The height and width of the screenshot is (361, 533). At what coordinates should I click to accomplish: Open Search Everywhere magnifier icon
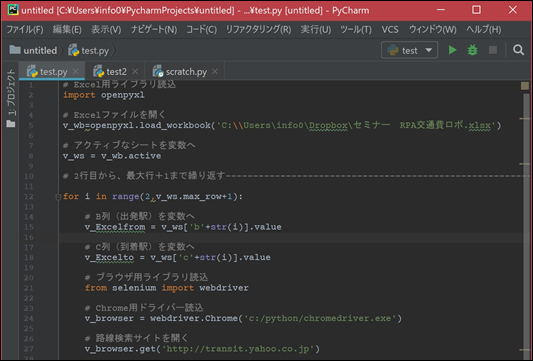click(x=518, y=50)
